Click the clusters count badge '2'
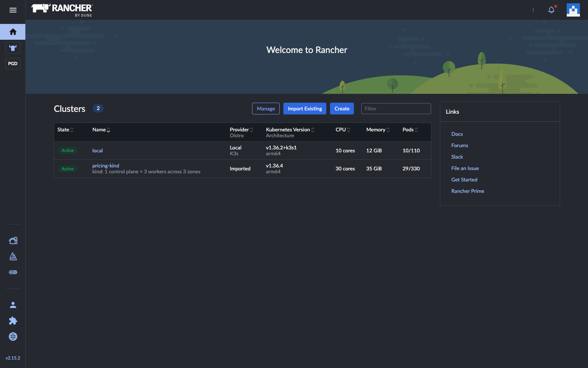Image resolution: width=588 pixels, height=368 pixels. point(98,108)
